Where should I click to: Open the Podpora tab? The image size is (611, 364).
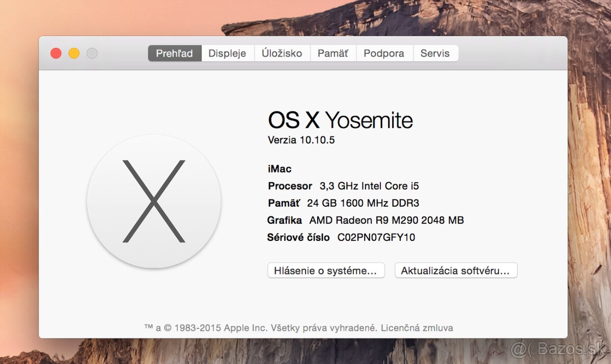[384, 53]
